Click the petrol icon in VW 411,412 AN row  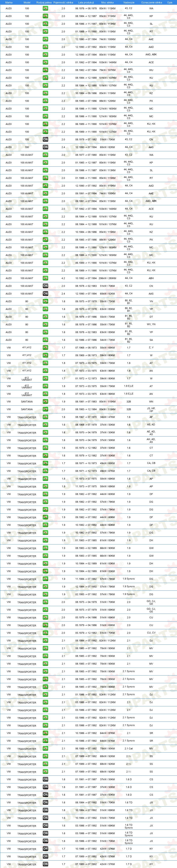pyautogui.click(x=45, y=371)
